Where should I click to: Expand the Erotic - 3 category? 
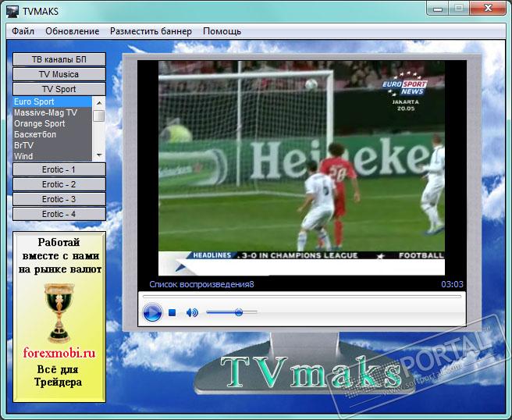click(x=59, y=199)
